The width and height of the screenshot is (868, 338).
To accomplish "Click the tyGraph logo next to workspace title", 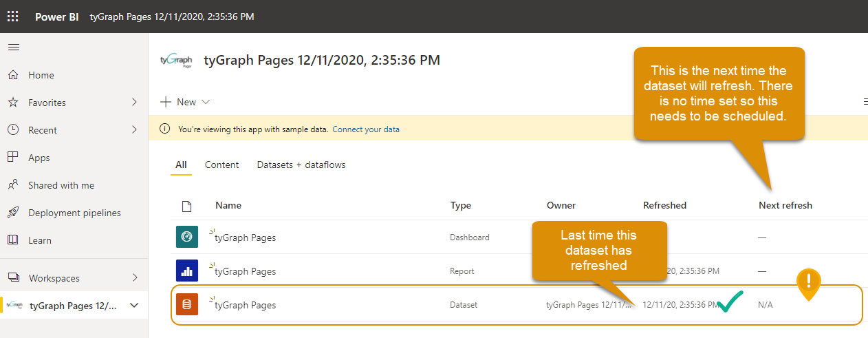I will click(175, 61).
